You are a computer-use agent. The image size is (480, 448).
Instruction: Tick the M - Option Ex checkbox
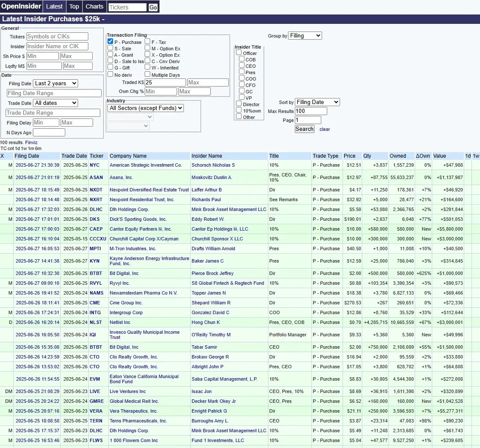coord(148,48)
